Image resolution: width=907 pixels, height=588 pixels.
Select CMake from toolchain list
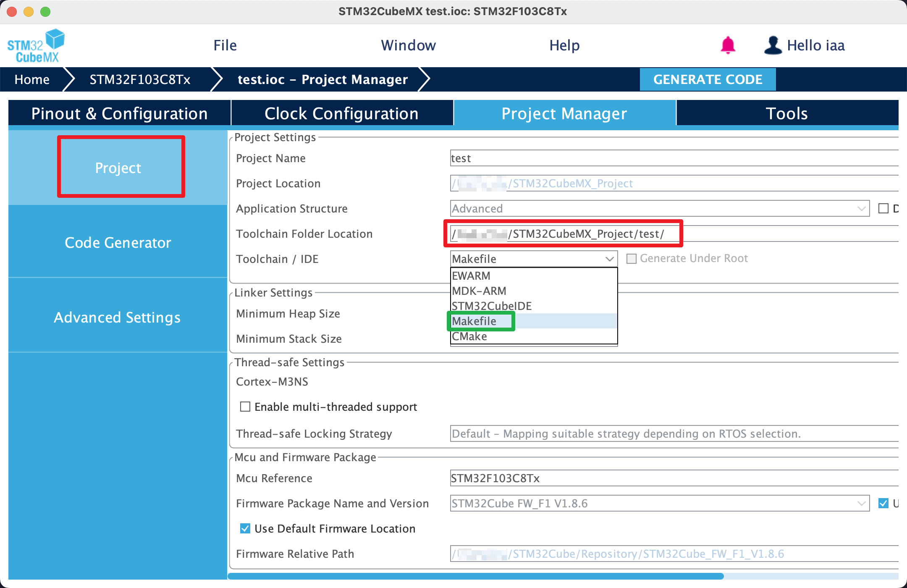tap(469, 336)
